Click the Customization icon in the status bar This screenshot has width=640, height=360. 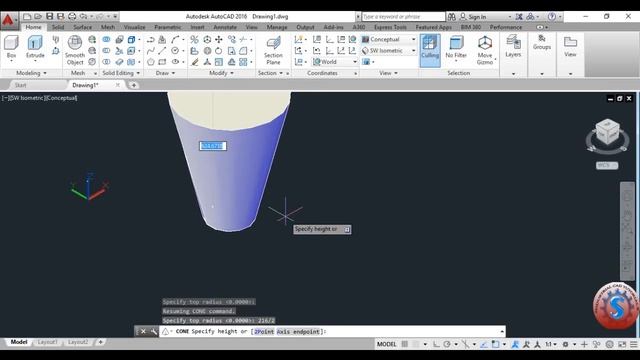[633, 344]
